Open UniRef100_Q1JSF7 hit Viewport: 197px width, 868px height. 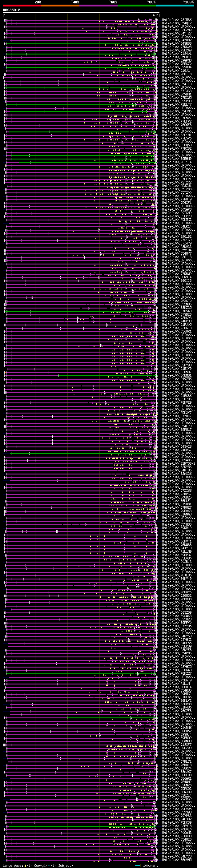pos(177,744)
